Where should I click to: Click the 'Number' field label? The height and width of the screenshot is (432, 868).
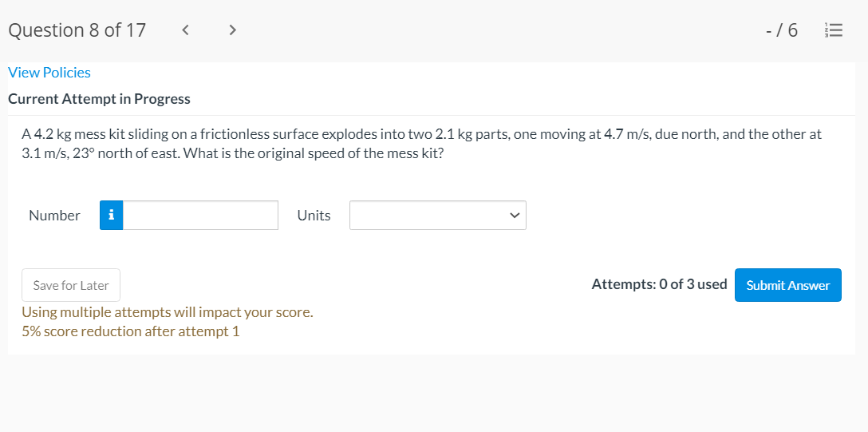(x=54, y=216)
